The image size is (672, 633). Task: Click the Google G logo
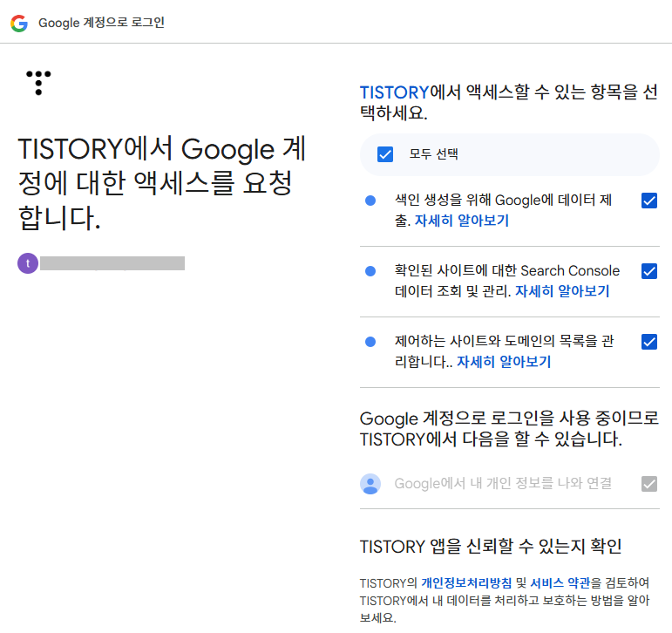[x=19, y=24]
